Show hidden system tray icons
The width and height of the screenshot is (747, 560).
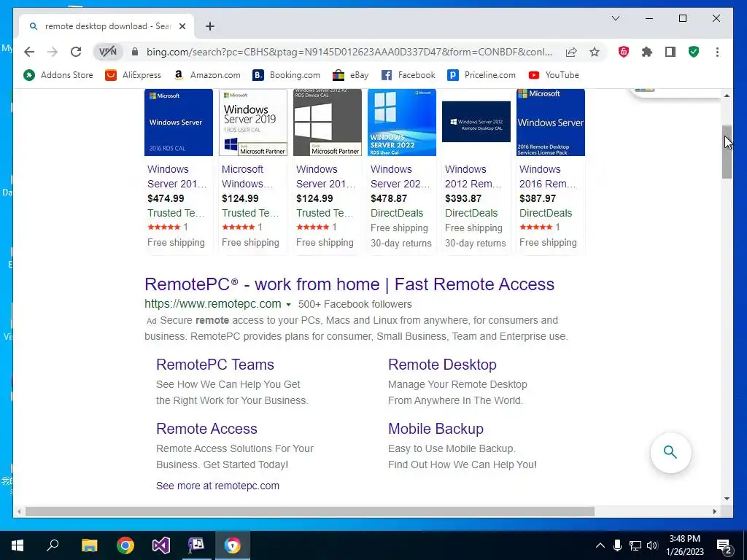[x=600, y=545]
